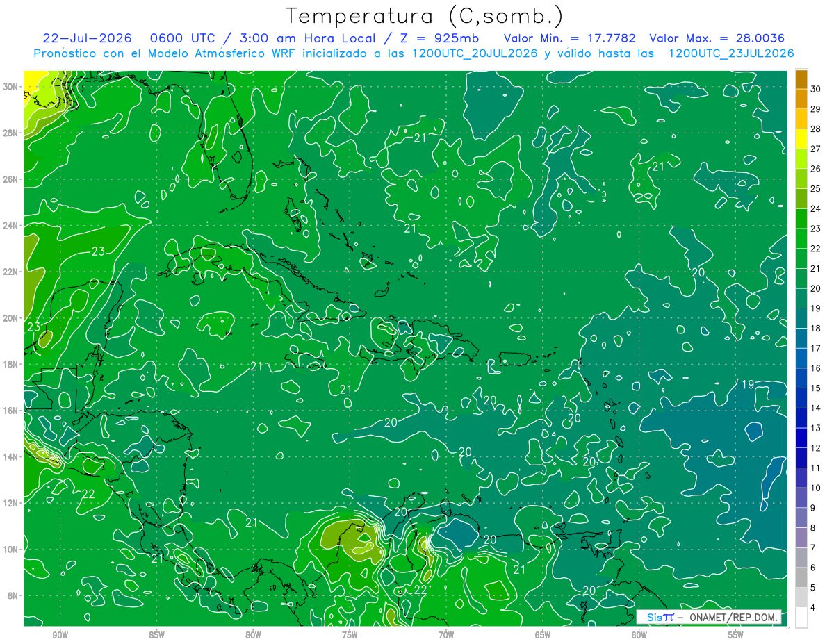834x644 pixels.
Task: Click the colorbar value label 21
Action: tap(816, 269)
